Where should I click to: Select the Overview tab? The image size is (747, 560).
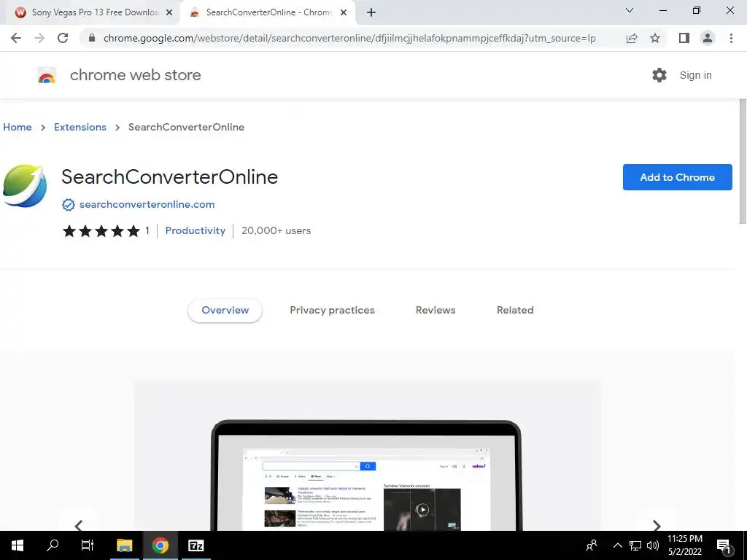coord(225,311)
